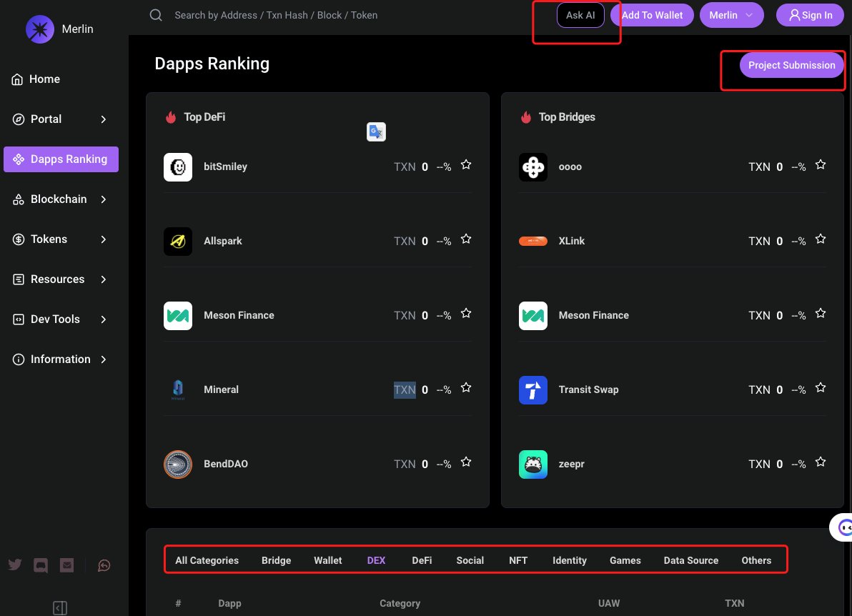Star Meson Finance in Top DeFi
The image size is (852, 616).
(x=465, y=314)
